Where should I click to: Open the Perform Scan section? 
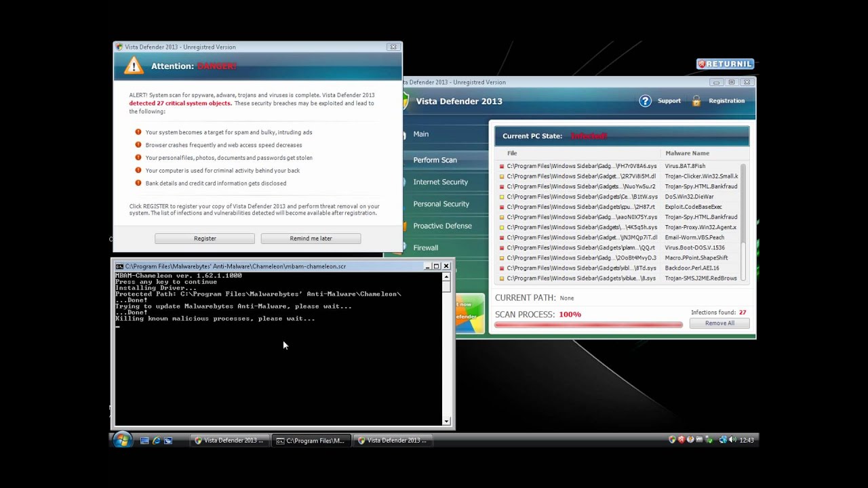coord(435,160)
